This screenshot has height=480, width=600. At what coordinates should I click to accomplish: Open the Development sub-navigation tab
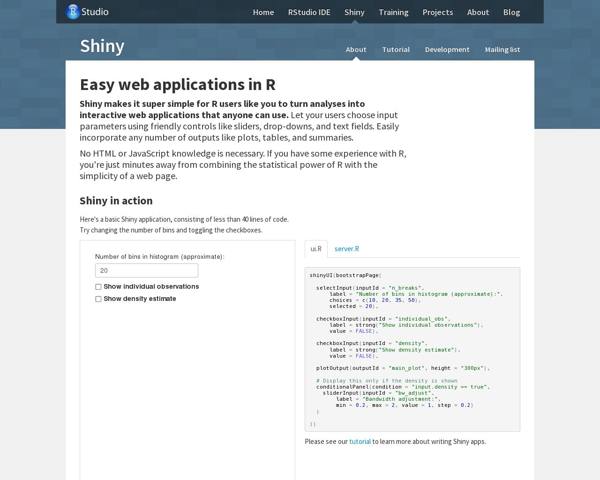(447, 49)
